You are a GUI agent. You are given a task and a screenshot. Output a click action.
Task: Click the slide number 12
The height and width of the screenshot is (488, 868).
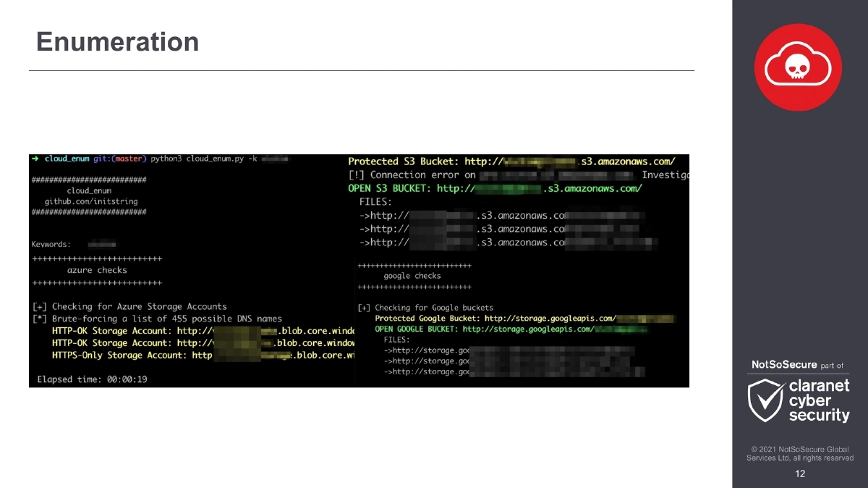[x=800, y=474]
